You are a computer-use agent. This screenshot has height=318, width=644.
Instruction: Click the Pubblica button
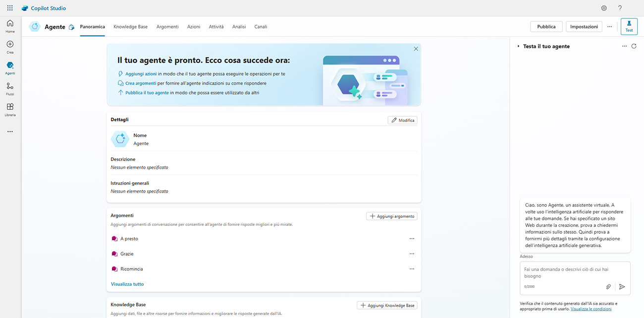point(546,26)
